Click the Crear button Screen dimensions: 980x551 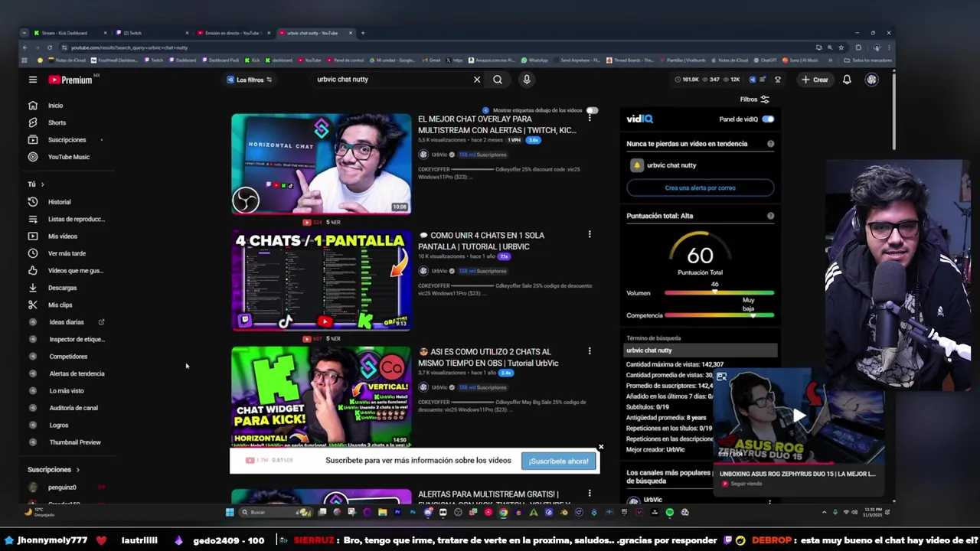pos(815,80)
